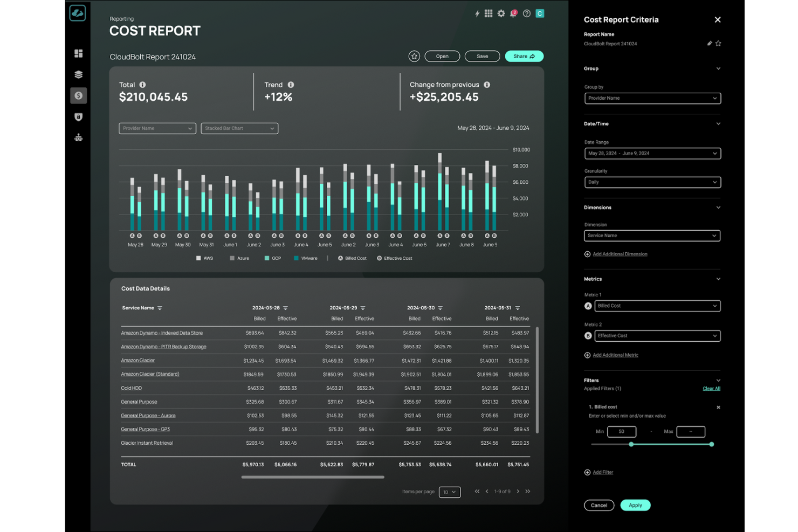Image resolution: width=798 pixels, height=532 pixels.
Task: Open the Granularity Daily dropdown
Action: [652, 182]
